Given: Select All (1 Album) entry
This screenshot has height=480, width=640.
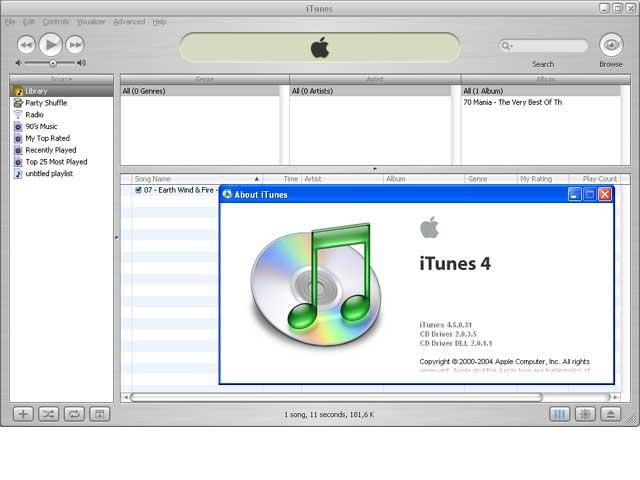Looking at the screenshot, I should (x=541, y=91).
